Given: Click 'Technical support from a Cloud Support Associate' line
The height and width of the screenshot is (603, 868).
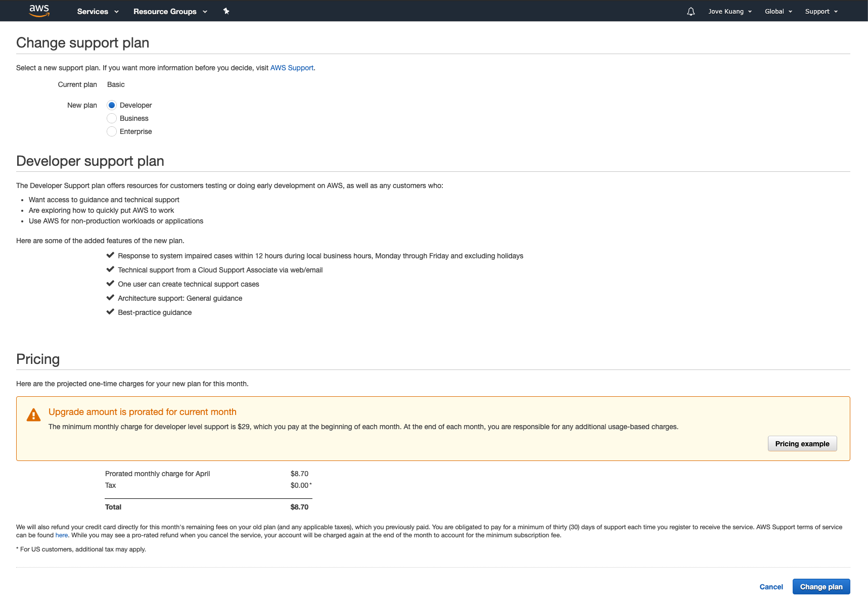Looking at the screenshot, I should point(220,270).
